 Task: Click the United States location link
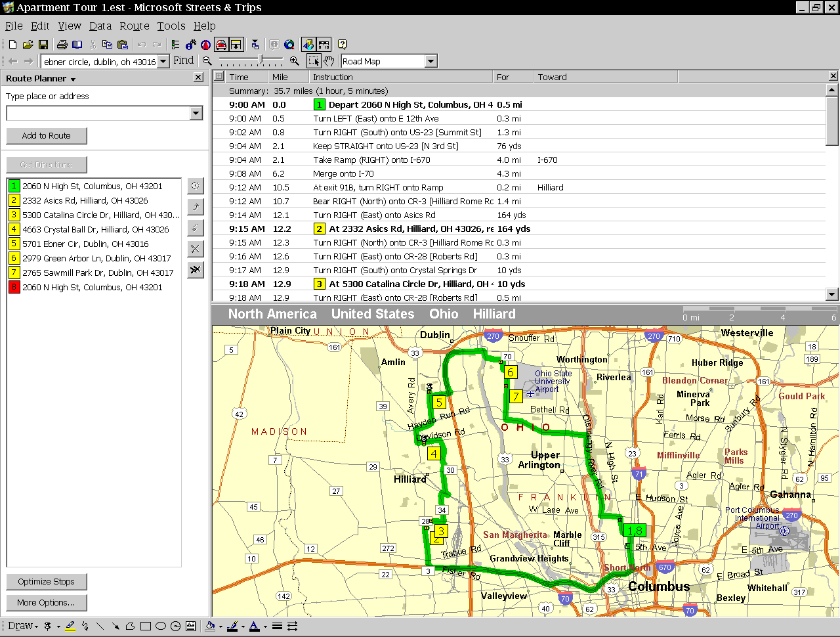(x=373, y=315)
